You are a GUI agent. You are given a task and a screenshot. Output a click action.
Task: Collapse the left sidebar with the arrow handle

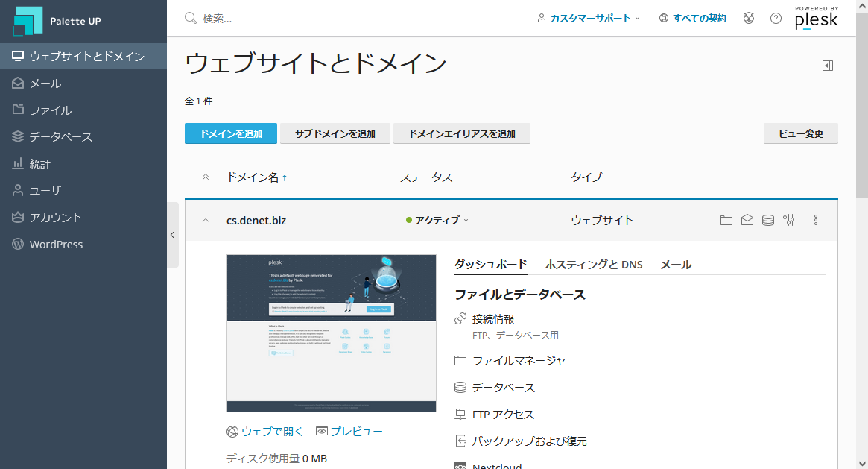click(173, 235)
